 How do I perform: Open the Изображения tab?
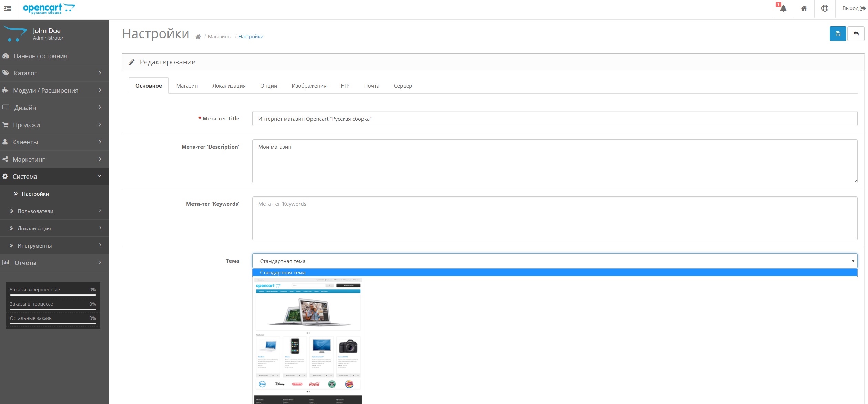pyautogui.click(x=309, y=86)
